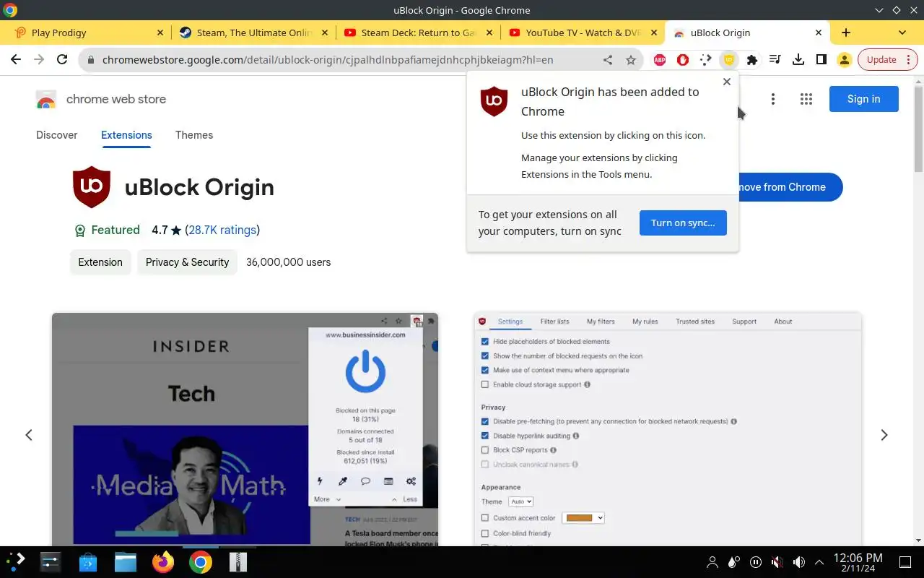Open the Chrome downloads icon
924x578 pixels.
(x=798, y=60)
